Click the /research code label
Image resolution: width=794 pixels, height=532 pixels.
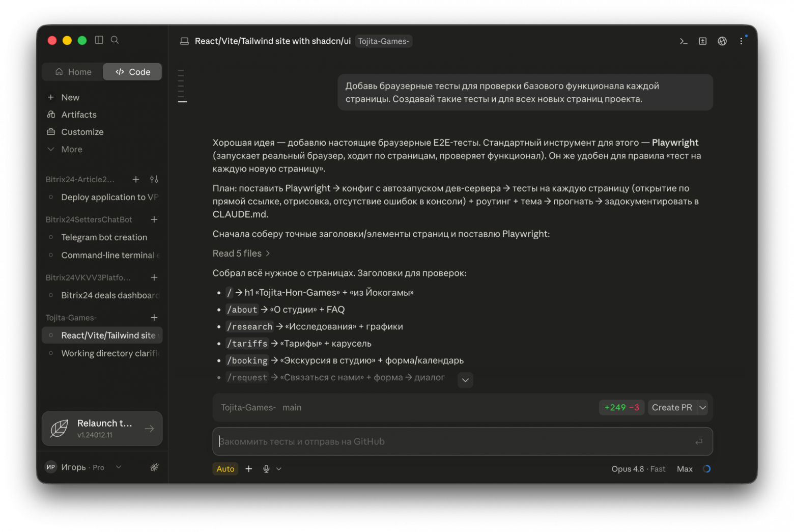point(250,327)
